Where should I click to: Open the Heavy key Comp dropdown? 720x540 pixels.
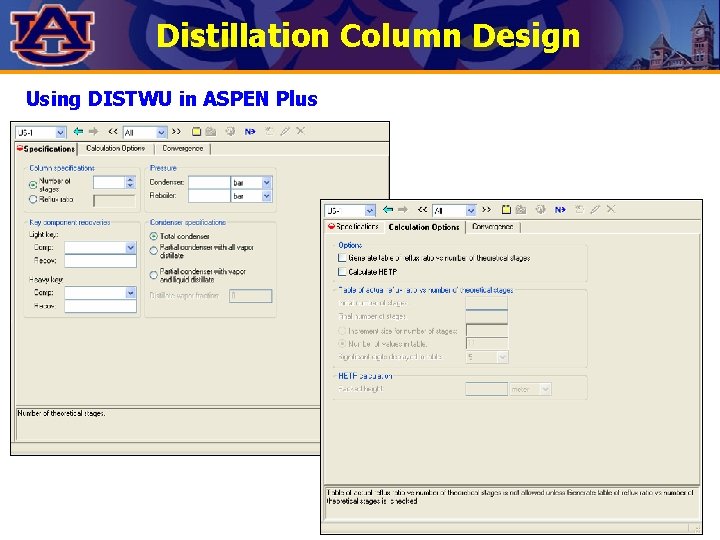[130, 292]
